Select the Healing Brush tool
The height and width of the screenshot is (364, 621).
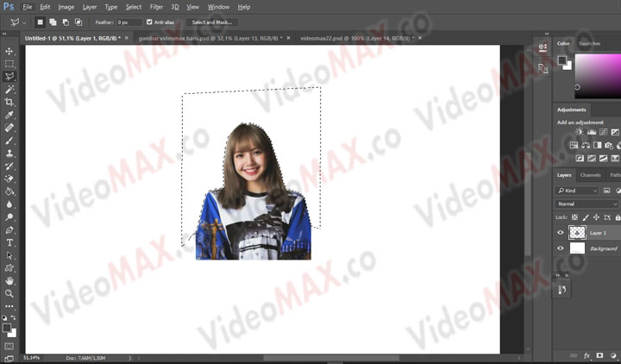(x=9, y=128)
